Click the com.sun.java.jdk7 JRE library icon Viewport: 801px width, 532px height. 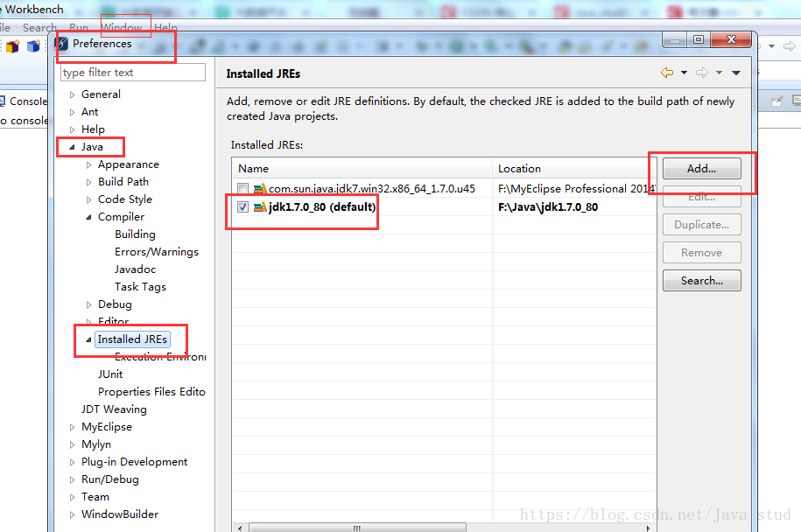click(x=260, y=189)
